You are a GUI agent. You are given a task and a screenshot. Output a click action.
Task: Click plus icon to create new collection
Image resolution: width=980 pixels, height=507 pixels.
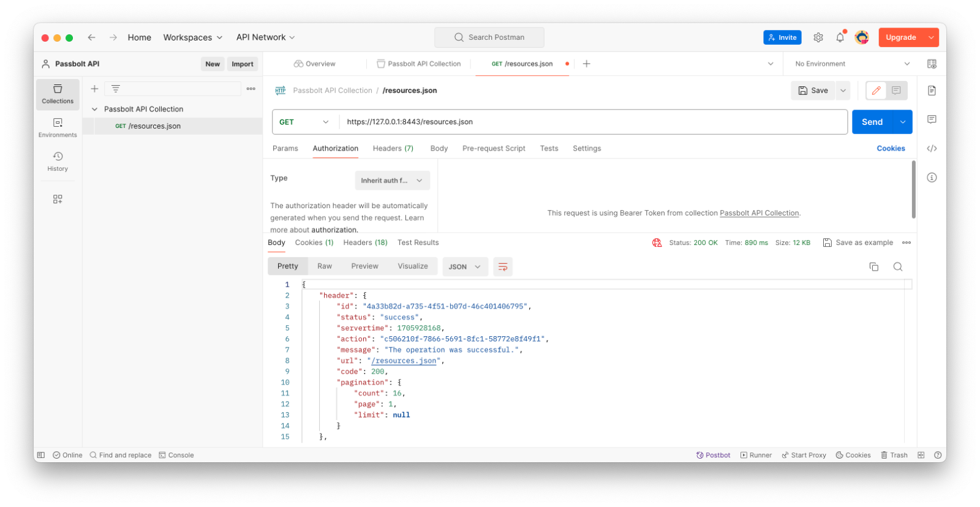(x=94, y=89)
